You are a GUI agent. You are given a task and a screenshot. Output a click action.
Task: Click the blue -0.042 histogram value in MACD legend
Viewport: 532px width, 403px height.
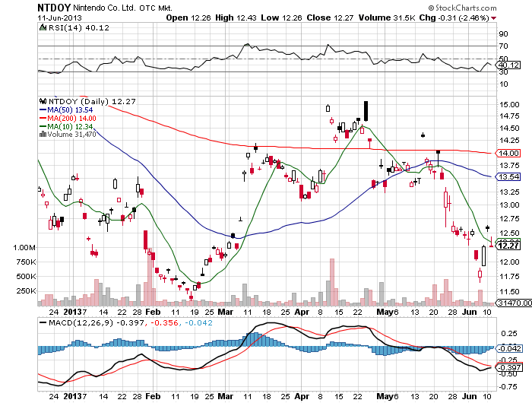pos(198,322)
